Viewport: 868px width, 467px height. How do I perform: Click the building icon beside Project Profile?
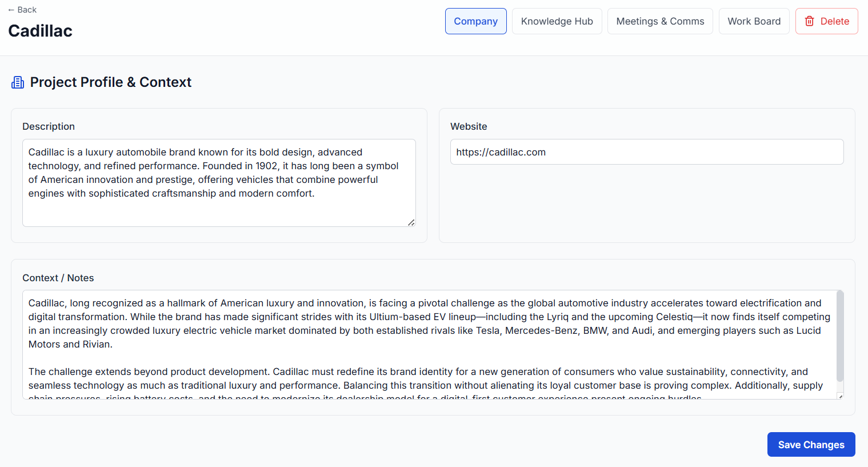(x=18, y=82)
